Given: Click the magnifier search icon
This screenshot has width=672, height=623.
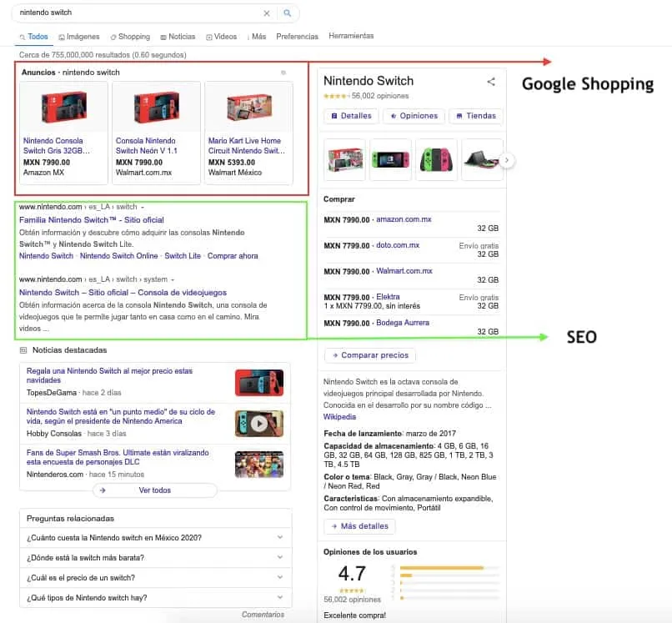Looking at the screenshot, I should point(287,13).
